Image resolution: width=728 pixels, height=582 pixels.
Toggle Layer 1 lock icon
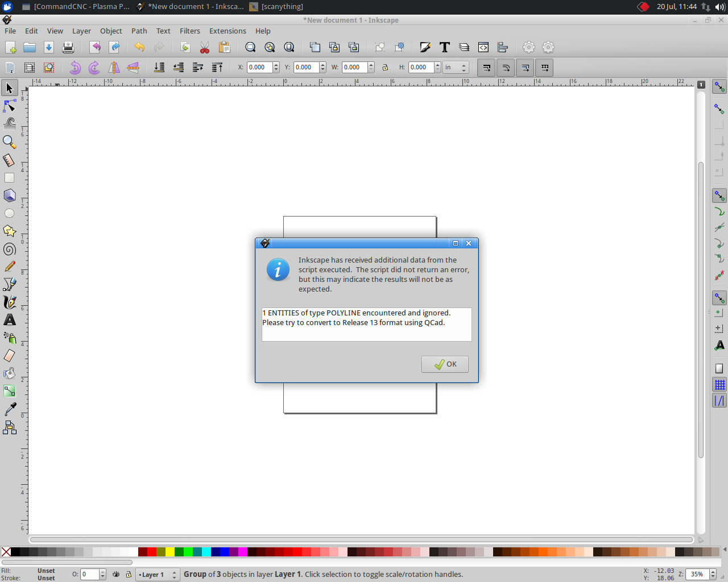pyautogui.click(x=129, y=575)
